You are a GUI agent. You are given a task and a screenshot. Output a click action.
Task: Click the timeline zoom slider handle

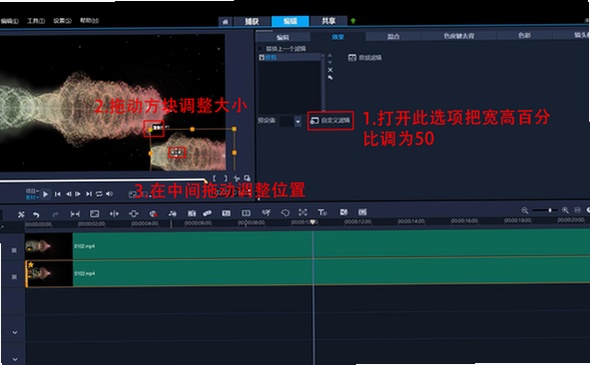(550, 210)
